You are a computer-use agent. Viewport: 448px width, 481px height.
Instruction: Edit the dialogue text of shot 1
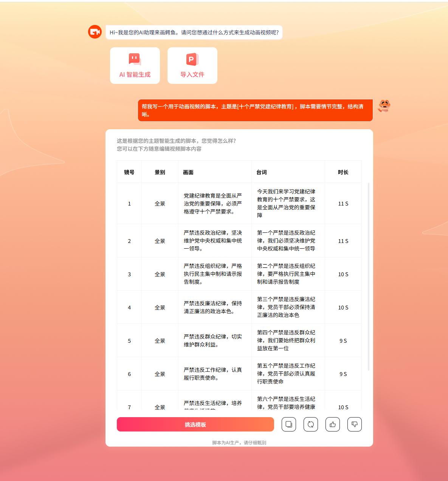coord(288,203)
